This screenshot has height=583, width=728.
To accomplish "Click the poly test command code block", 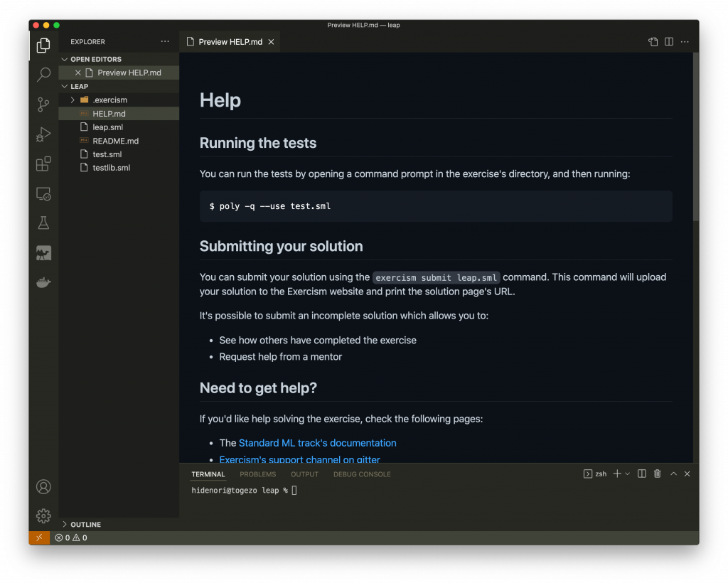I will click(x=436, y=206).
